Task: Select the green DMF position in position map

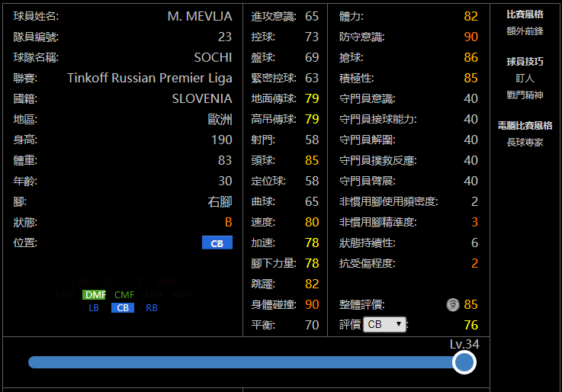Action: coord(95,295)
